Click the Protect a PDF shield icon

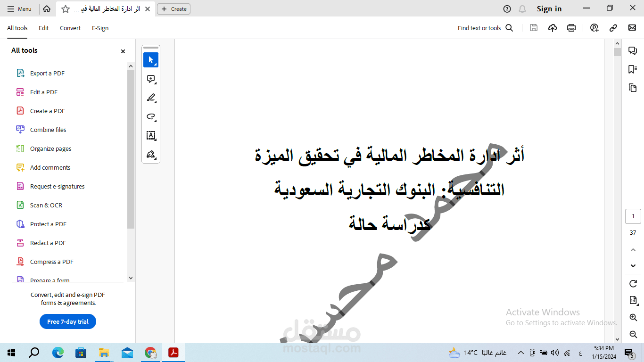(20, 224)
